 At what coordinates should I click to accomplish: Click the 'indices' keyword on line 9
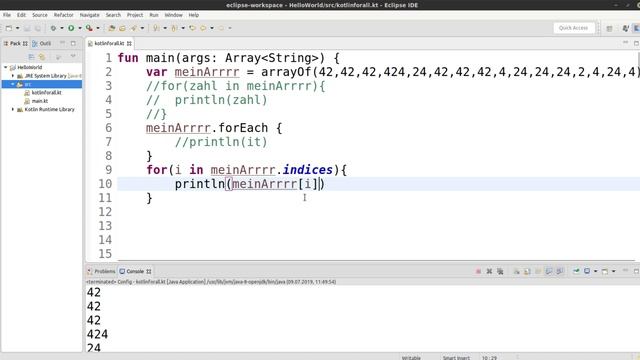point(307,170)
